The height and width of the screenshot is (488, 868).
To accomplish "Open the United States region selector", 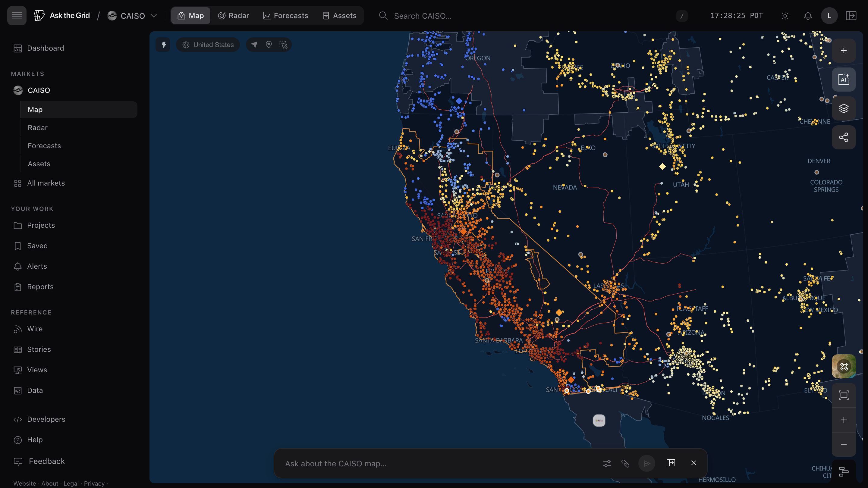I will click(x=208, y=45).
